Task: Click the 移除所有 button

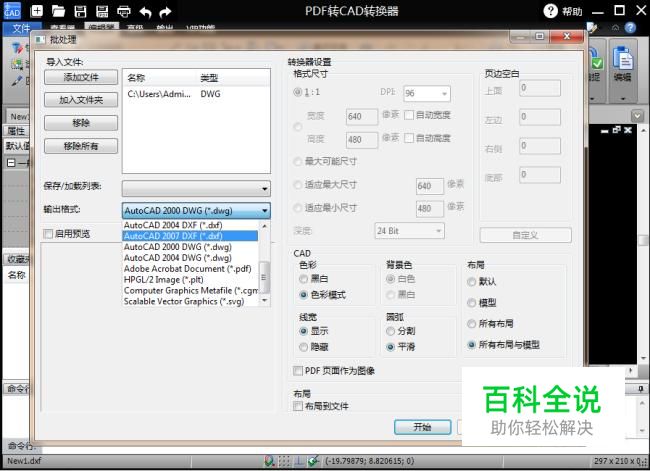Action: pos(81,146)
